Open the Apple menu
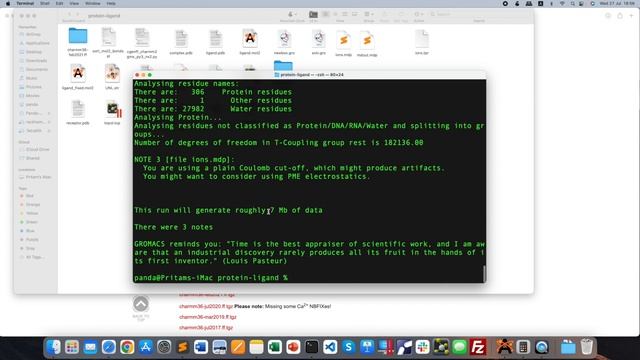 click(x=7, y=3)
